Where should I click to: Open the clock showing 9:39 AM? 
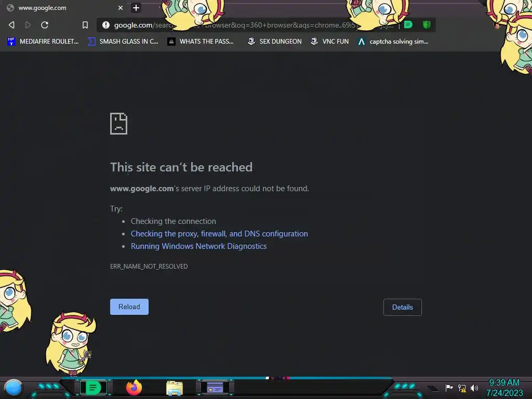tap(504, 388)
